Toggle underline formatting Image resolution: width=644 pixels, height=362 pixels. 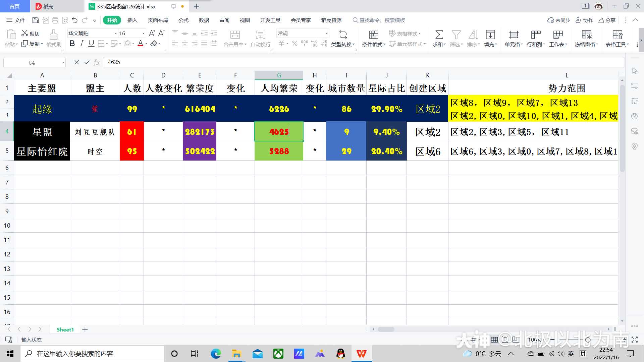tap(91, 44)
